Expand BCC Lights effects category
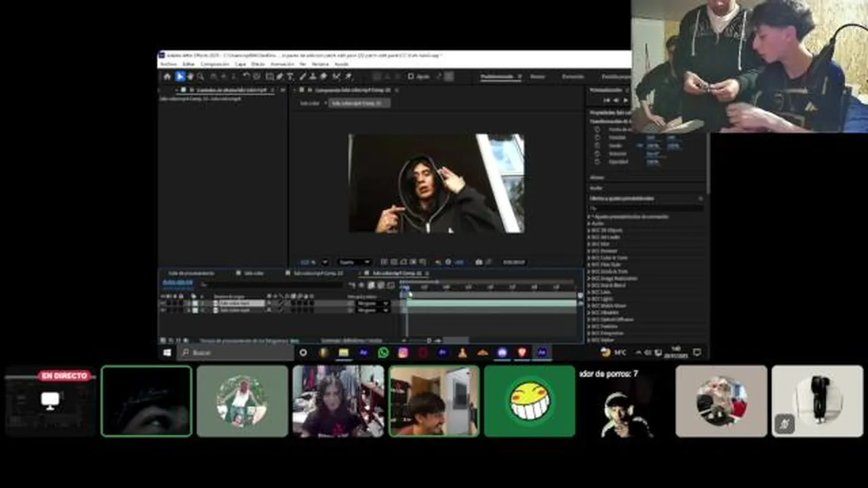The image size is (868, 488). click(588, 299)
